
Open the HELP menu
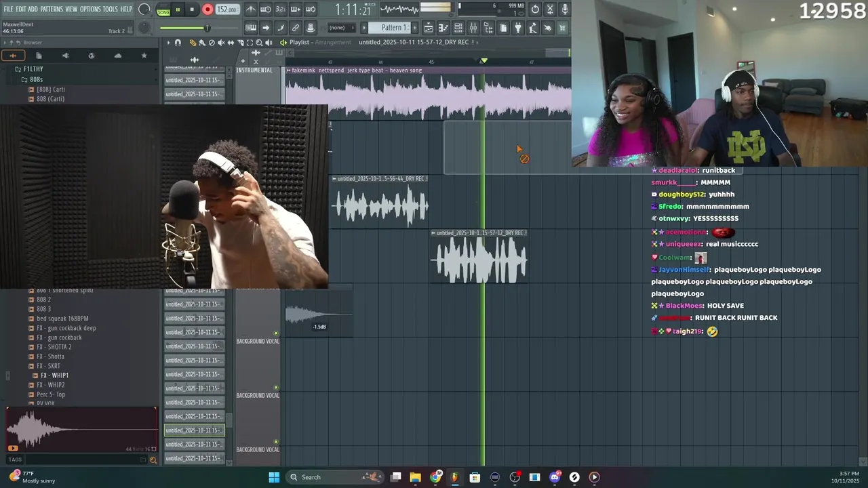[x=127, y=9]
